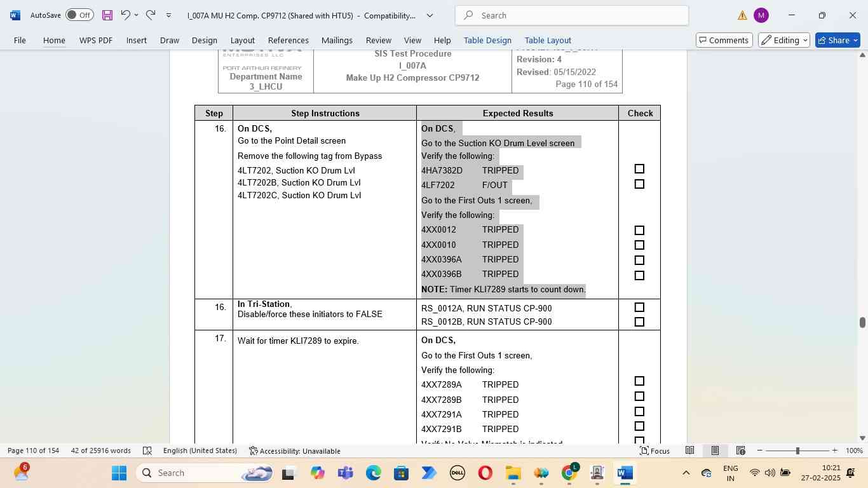
Task: Check the box for 4XX7291A TRIPPED
Action: [x=639, y=412]
